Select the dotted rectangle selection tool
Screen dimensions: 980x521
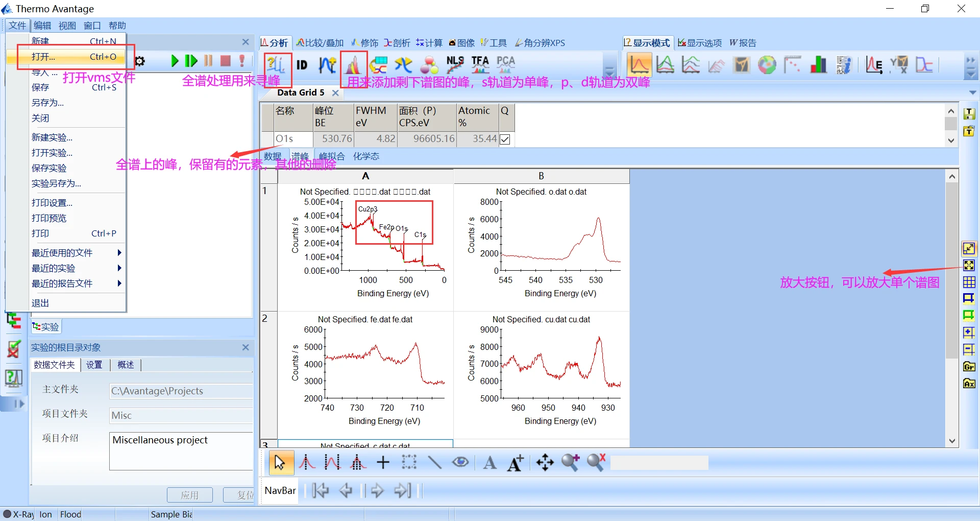click(x=409, y=463)
